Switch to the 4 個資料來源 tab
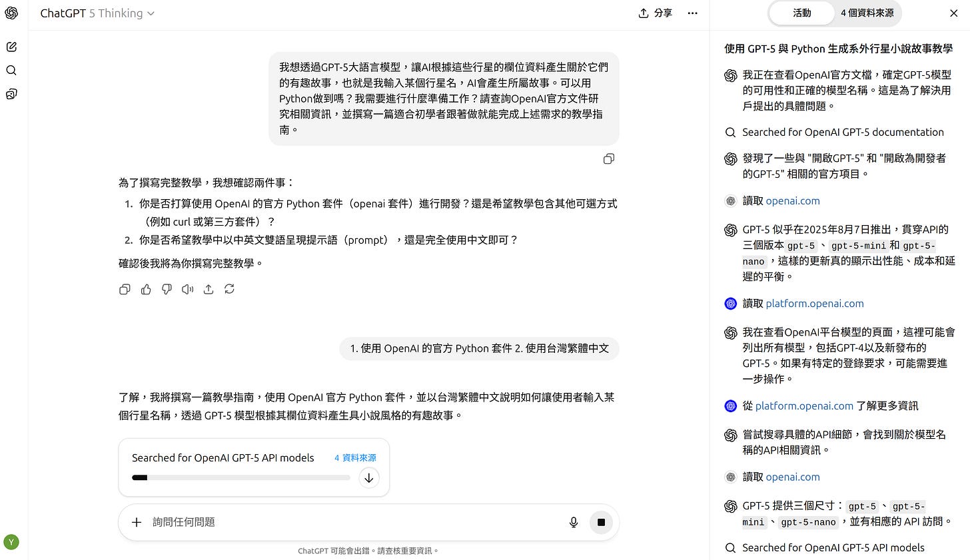The height and width of the screenshot is (560, 970). (867, 13)
